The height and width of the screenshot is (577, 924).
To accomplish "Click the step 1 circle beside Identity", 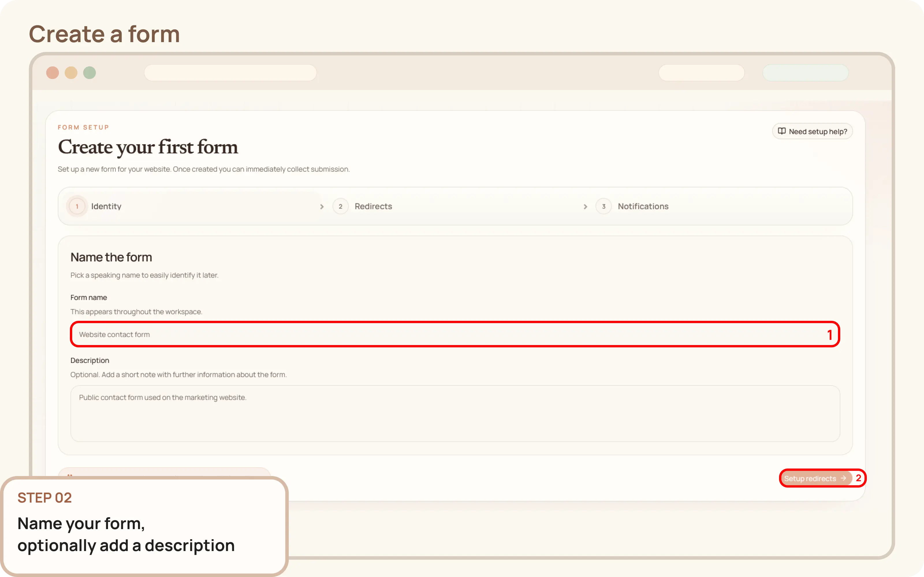I will click(x=77, y=206).
